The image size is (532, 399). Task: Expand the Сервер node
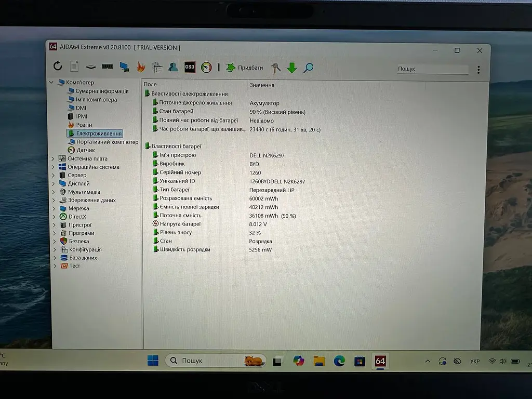(54, 175)
